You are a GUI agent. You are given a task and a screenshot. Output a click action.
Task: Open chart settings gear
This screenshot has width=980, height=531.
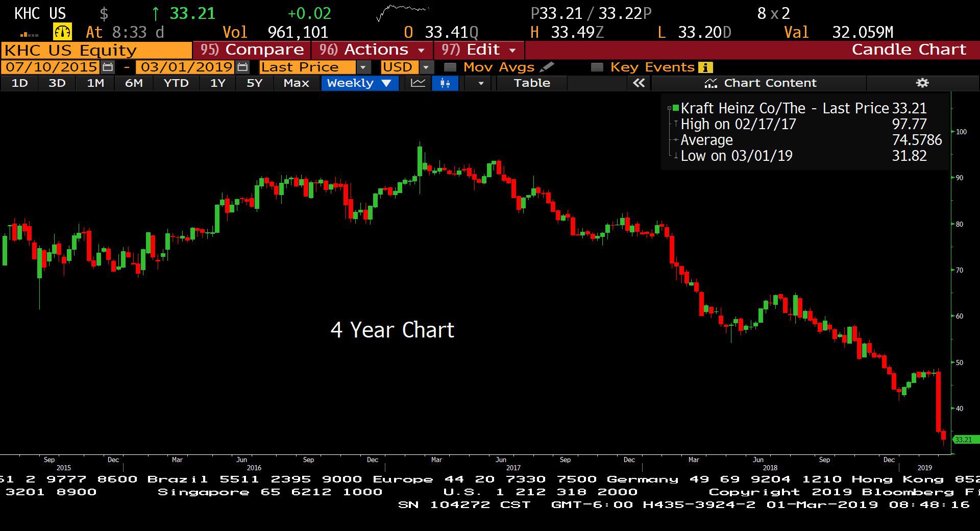[x=922, y=83]
